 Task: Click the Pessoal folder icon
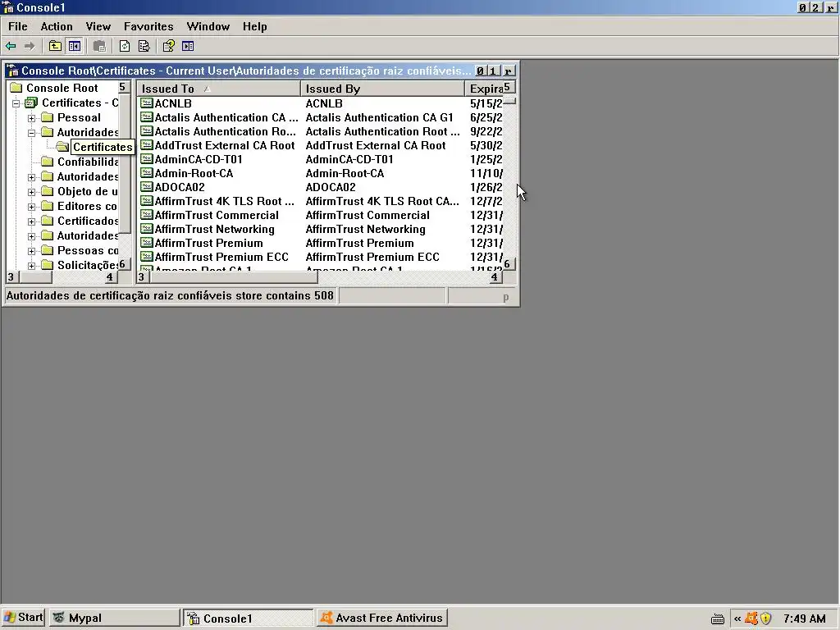click(48, 117)
